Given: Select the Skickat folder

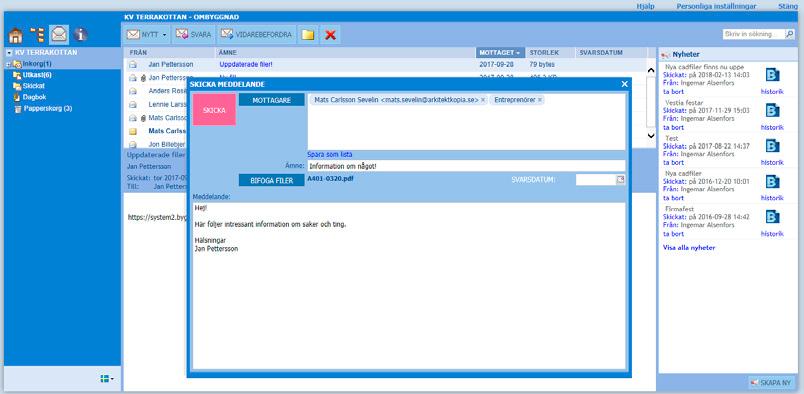Looking at the screenshot, I should (34, 86).
